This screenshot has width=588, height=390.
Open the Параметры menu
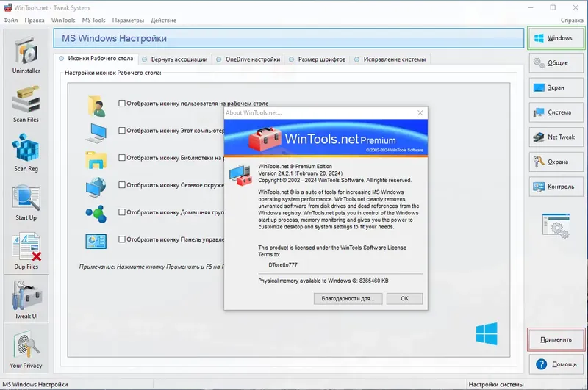tap(128, 21)
